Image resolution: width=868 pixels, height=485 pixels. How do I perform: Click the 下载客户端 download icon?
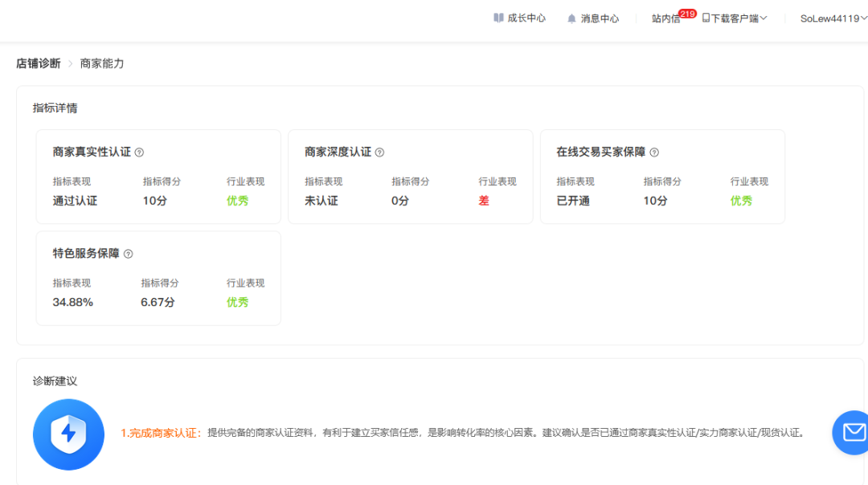[706, 17]
